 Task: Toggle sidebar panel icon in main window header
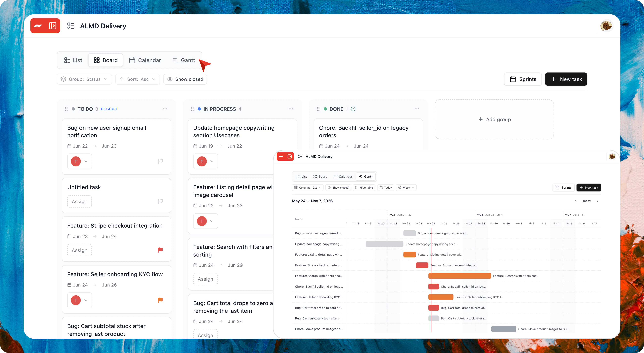point(53,26)
